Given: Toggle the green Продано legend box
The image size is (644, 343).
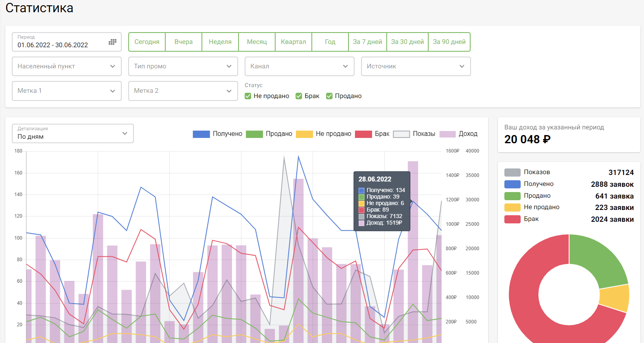Looking at the screenshot, I should coord(254,134).
